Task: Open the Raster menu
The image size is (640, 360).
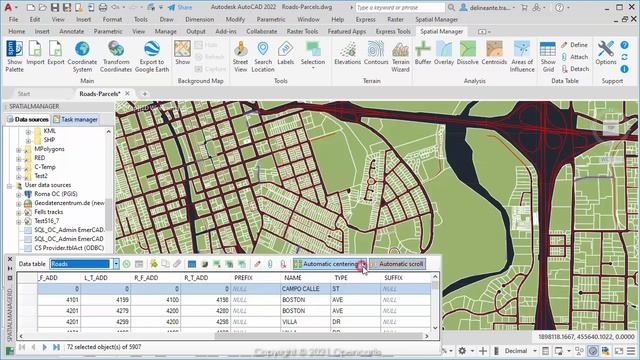Action: (x=395, y=19)
